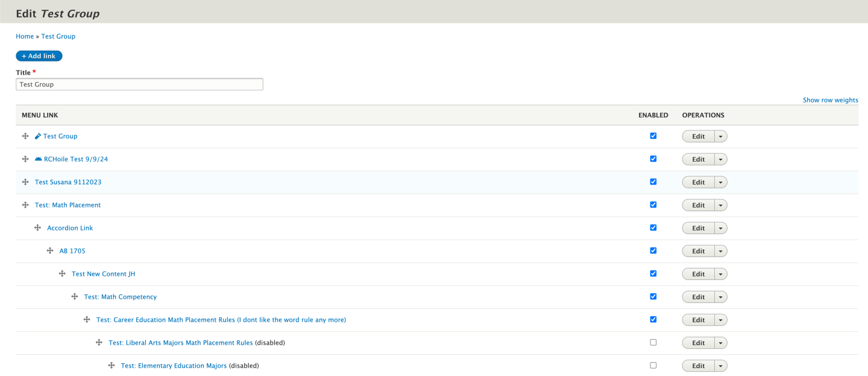Click drag handle beside AB 1705
This screenshot has width=868, height=376.
point(50,251)
